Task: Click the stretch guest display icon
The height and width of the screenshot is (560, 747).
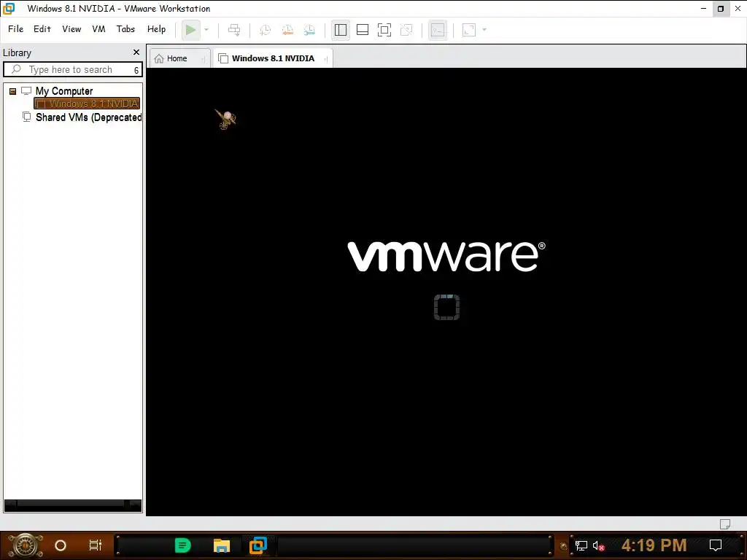Action: (x=469, y=30)
